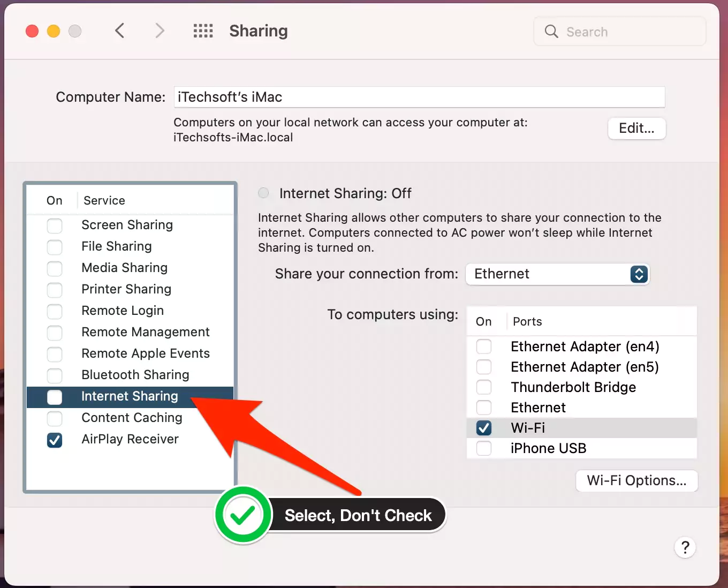Select the Media Sharing service row

(x=130, y=268)
